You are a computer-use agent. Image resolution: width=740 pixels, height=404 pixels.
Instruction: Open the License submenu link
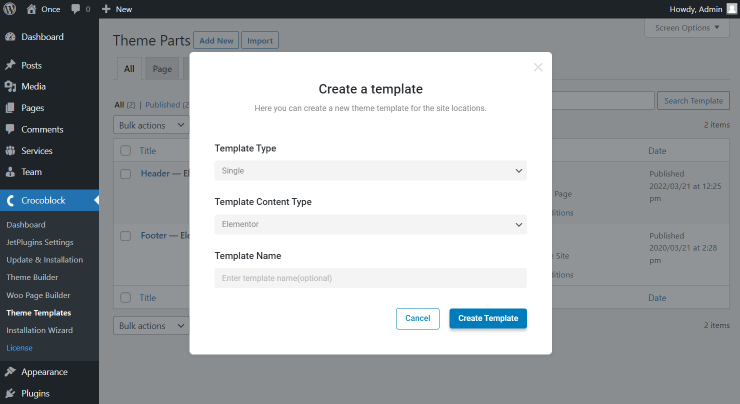19,348
